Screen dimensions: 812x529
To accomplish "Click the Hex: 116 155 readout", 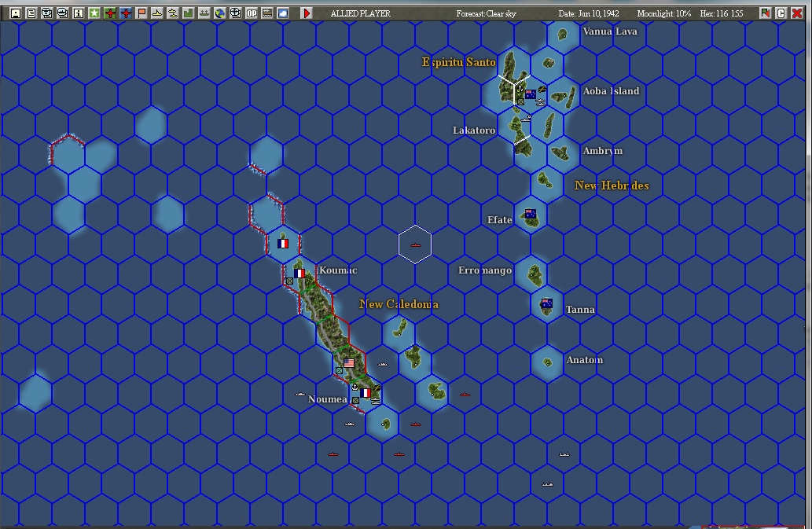I will coord(722,13).
